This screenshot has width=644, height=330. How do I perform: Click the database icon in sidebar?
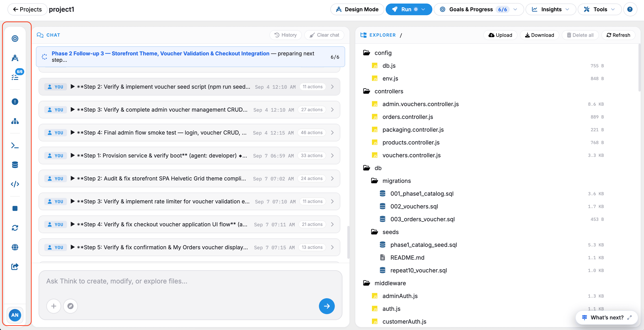(x=15, y=165)
